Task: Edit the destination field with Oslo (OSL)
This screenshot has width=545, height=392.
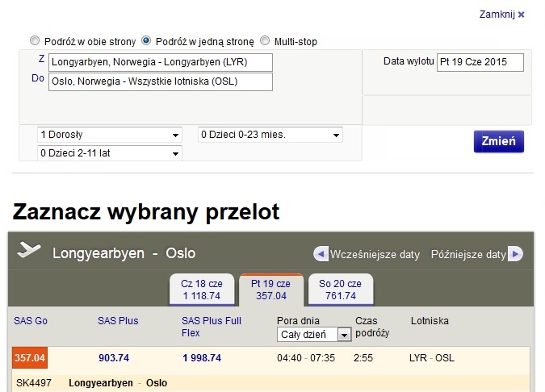Action: [161, 81]
